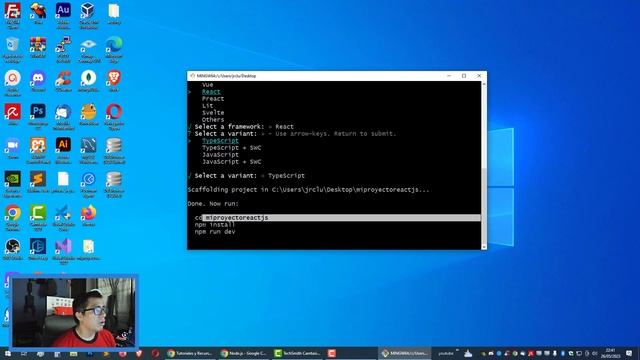The image size is (640, 360).
Task: Click the Preact line in the terminal
Action: 213,99
